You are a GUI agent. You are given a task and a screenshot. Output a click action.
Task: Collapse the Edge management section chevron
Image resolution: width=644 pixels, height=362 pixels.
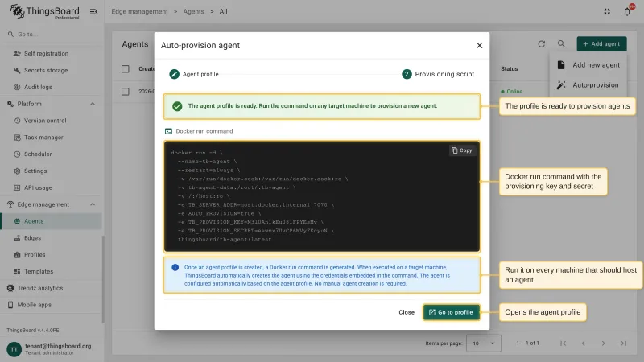click(x=93, y=204)
